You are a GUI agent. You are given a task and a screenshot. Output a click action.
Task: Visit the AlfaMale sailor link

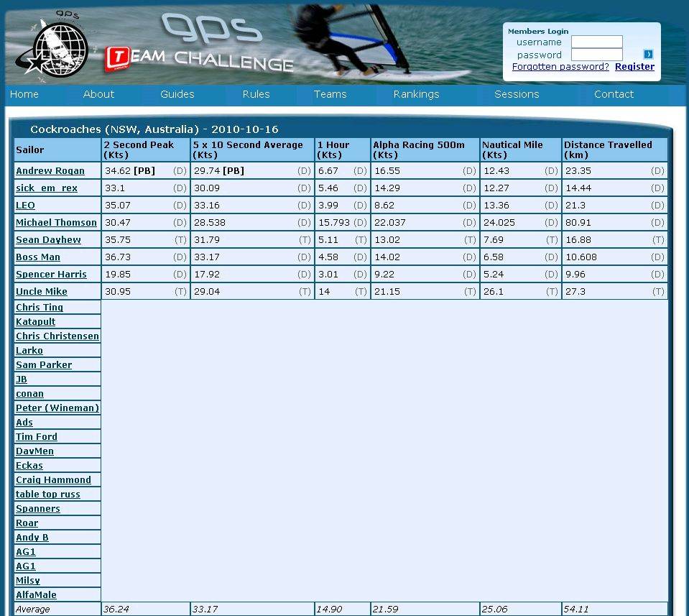tap(36, 595)
